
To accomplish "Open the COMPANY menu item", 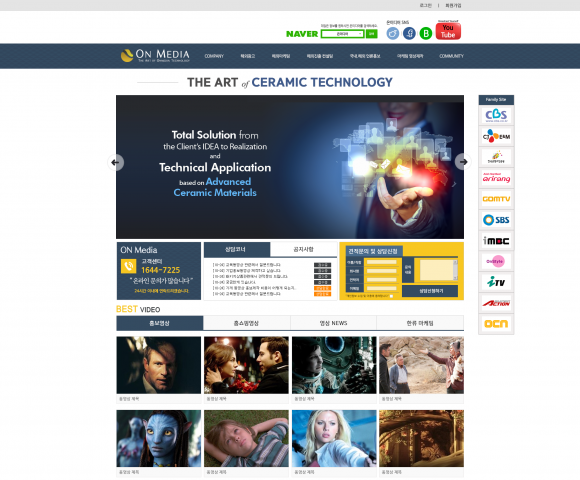I will [x=214, y=56].
